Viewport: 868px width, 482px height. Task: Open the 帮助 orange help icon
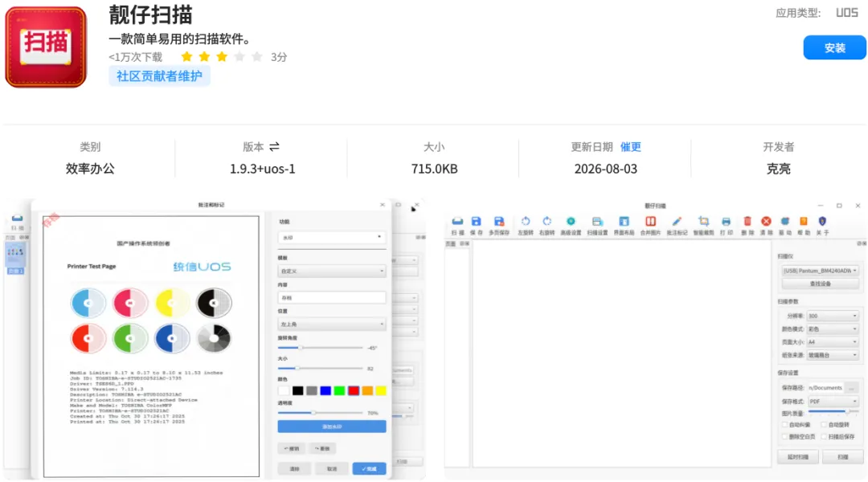tap(803, 222)
